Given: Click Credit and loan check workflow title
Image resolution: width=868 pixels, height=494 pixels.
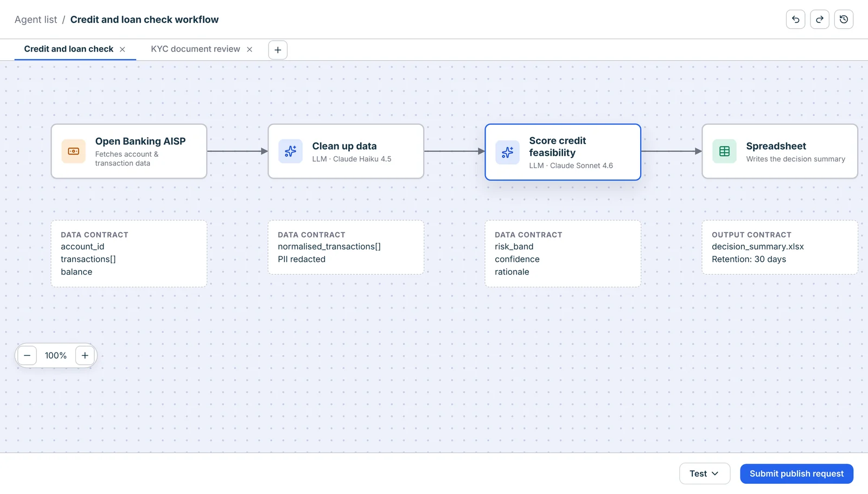Looking at the screenshot, I should point(144,20).
